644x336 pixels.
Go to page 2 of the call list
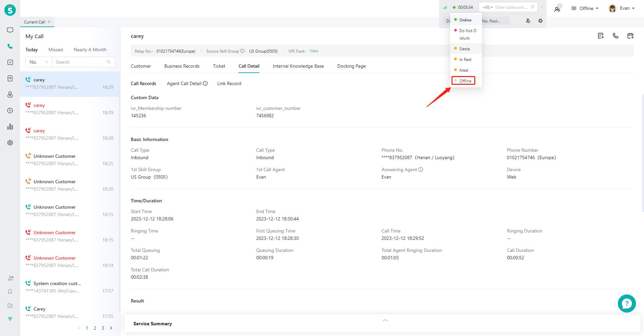click(x=95, y=328)
